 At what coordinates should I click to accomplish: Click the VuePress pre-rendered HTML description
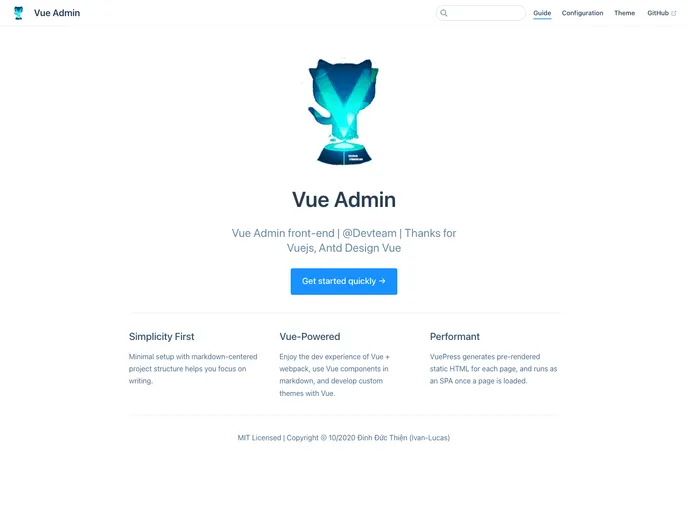[x=493, y=369]
